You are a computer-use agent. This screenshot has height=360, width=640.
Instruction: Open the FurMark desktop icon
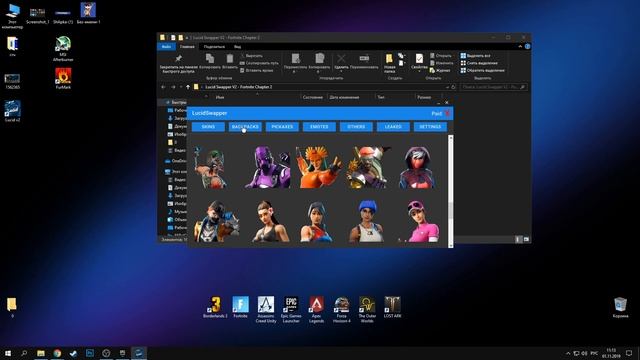click(63, 78)
